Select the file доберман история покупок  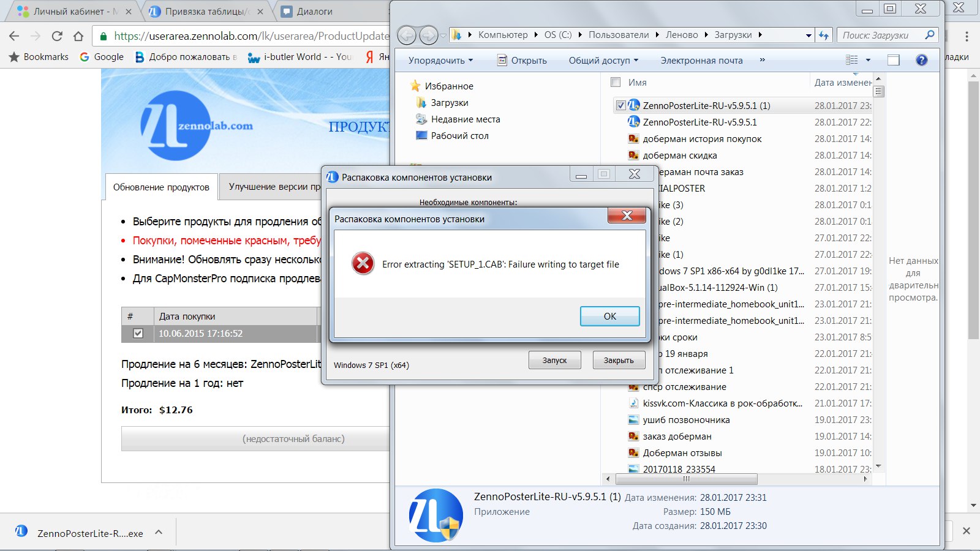coord(702,138)
